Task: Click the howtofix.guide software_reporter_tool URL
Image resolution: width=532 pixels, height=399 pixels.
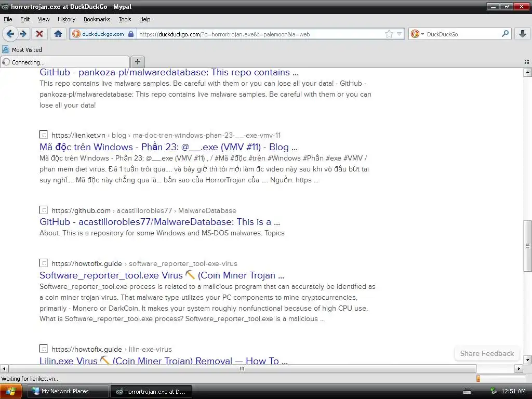Action: pos(144,263)
